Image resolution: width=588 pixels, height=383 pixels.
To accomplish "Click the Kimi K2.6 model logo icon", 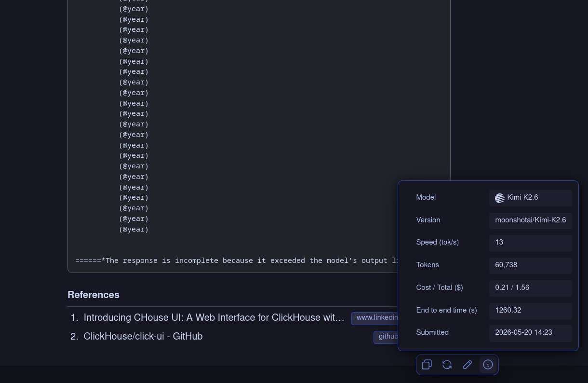I will coord(500,198).
